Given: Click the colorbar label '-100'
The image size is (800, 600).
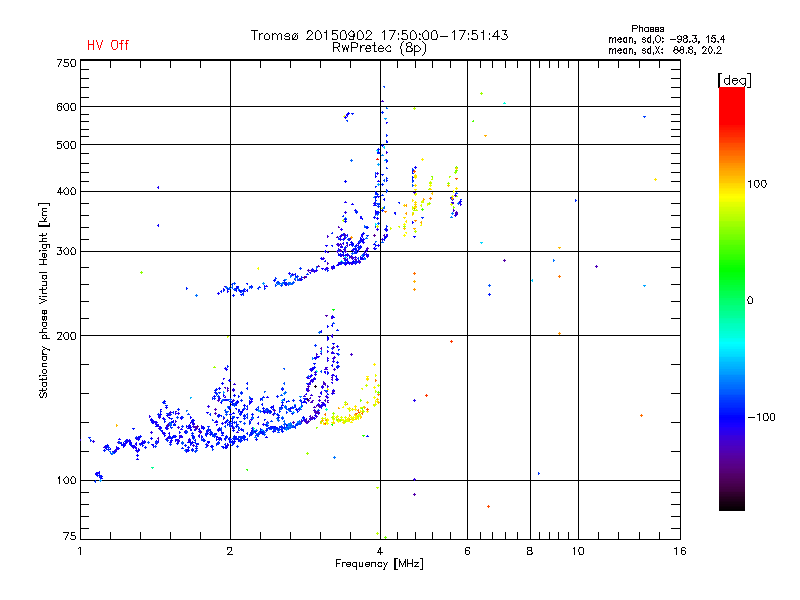Looking at the screenshot, I should pyautogui.click(x=761, y=417).
